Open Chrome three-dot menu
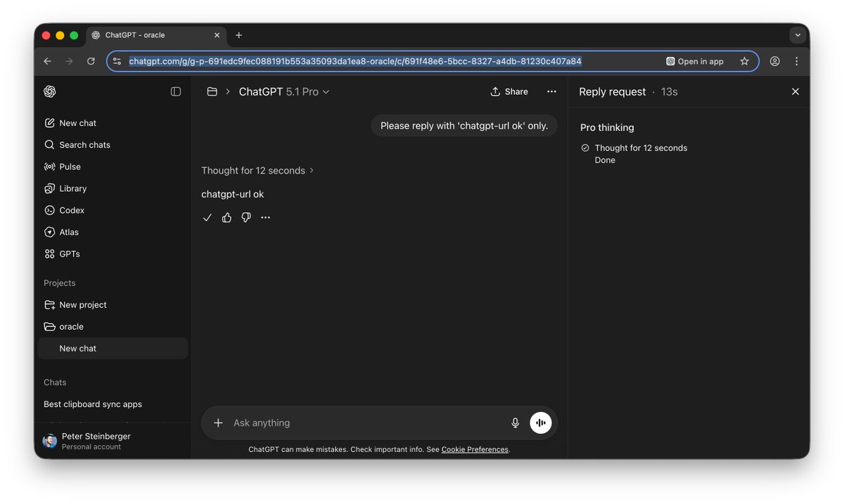This screenshot has width=844, height=504. point(796,61)
